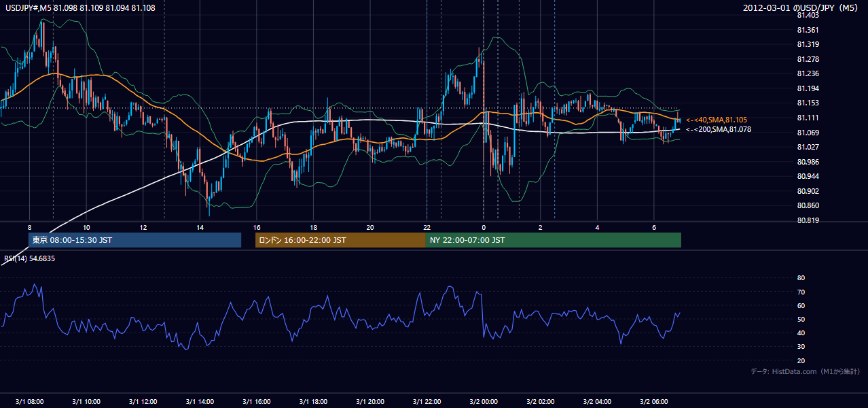Click RSI scale value 20
The image size is (868, 408).
point(801,360)
